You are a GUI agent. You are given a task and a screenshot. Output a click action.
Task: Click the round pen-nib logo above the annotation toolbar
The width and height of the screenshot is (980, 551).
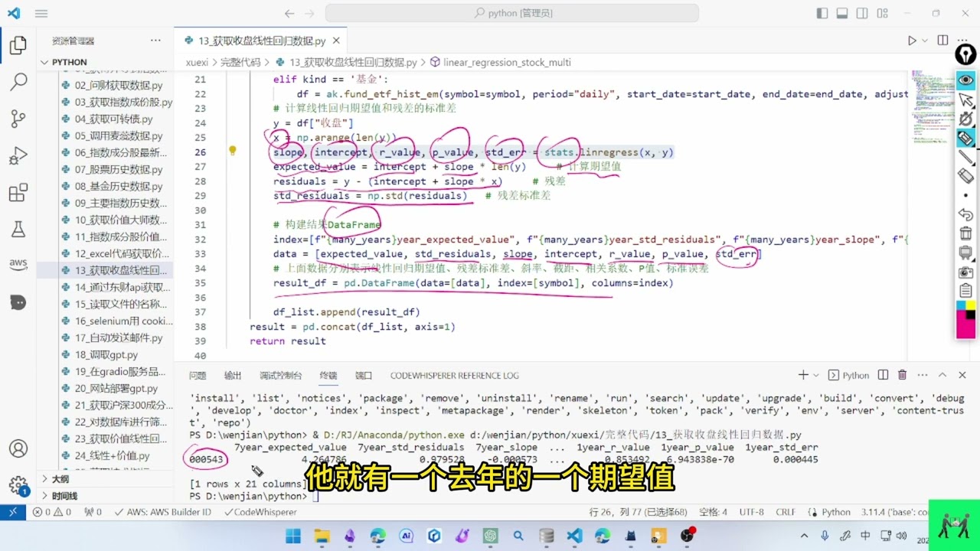[x=966, y=54]
